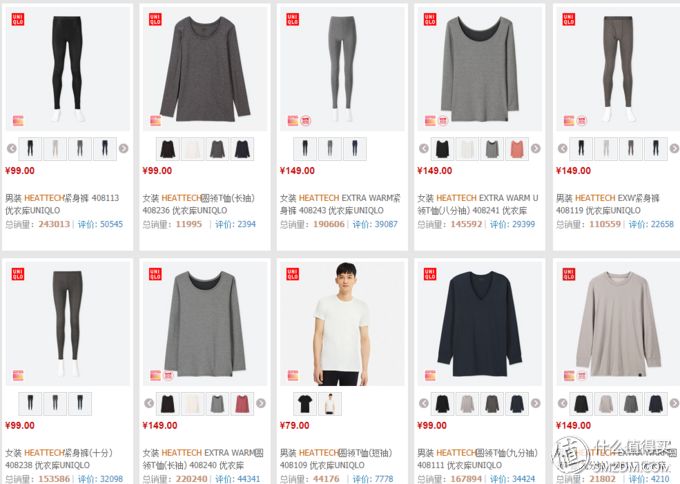Screen dimensions: 680x484
Task: Open the women's dark gray crew-neck product image
Action: tap(205, 69)
